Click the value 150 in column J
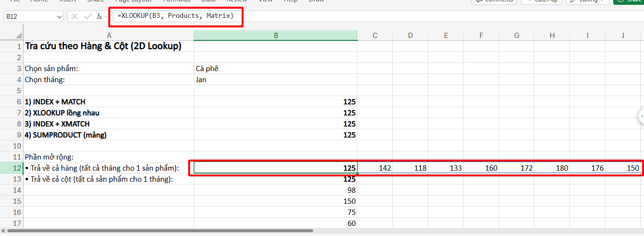 coord(623,168)
